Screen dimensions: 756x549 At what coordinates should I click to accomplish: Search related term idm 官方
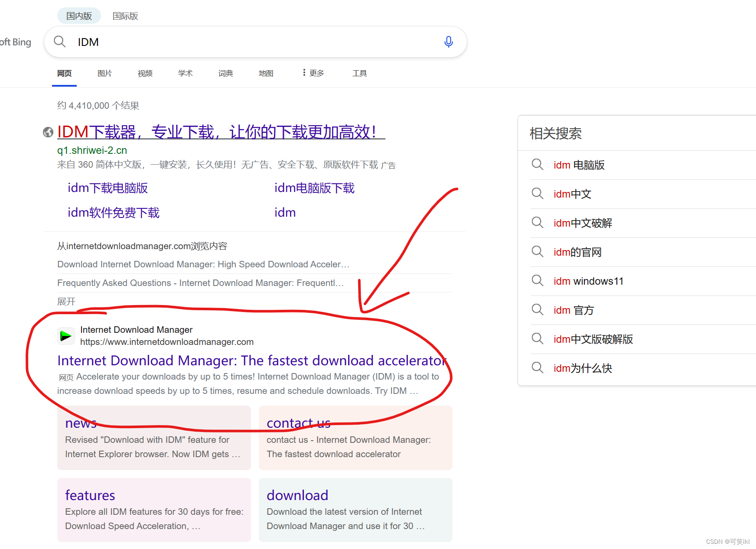pyautogui.click(x=574, y=310)
